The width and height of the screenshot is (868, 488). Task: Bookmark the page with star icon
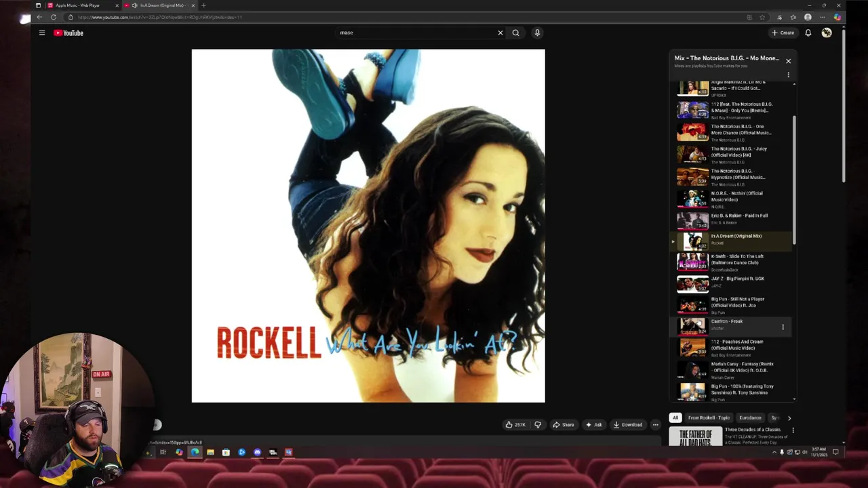coord(762,17)
